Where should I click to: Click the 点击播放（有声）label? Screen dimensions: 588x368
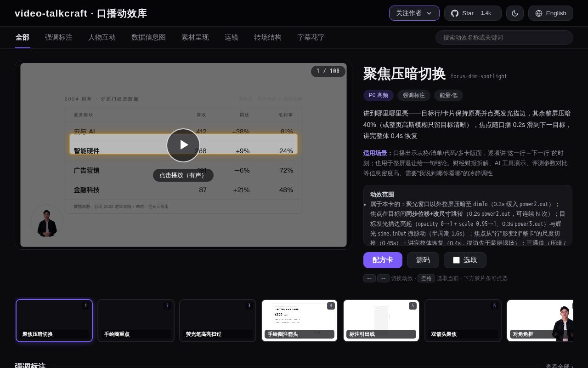tap(183, 175)
